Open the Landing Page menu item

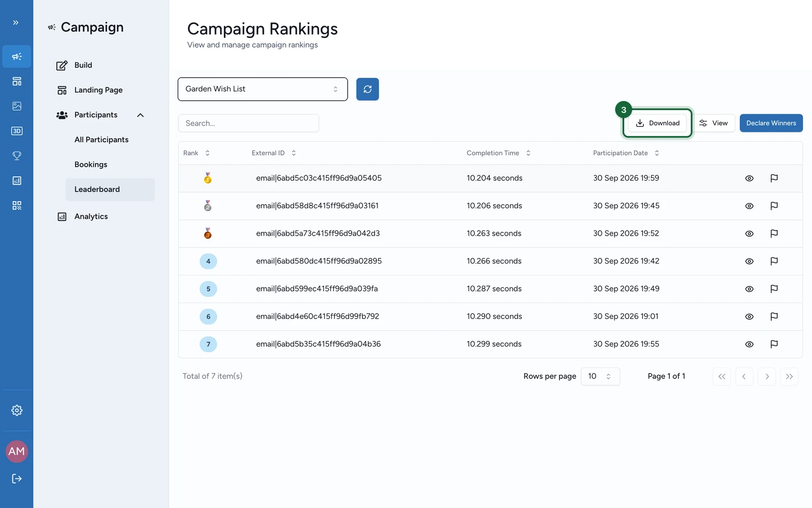98,90
